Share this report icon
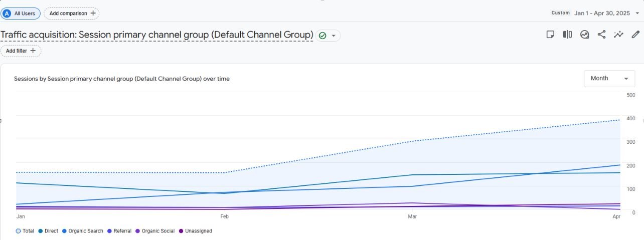 (601, 35)
